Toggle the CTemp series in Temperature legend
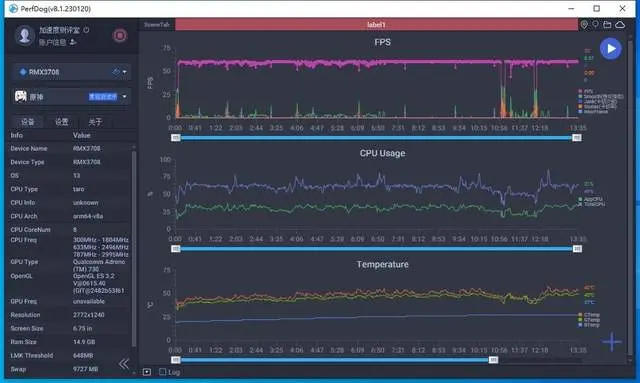The image size is (640, 383). click(x=589, y=315)
